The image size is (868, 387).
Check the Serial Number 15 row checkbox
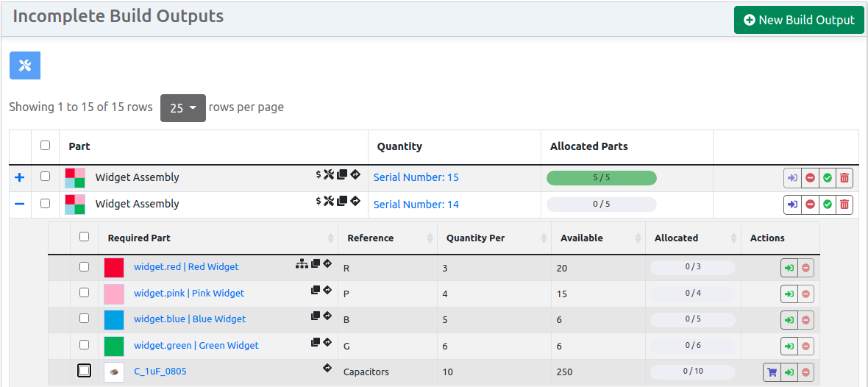46,177
